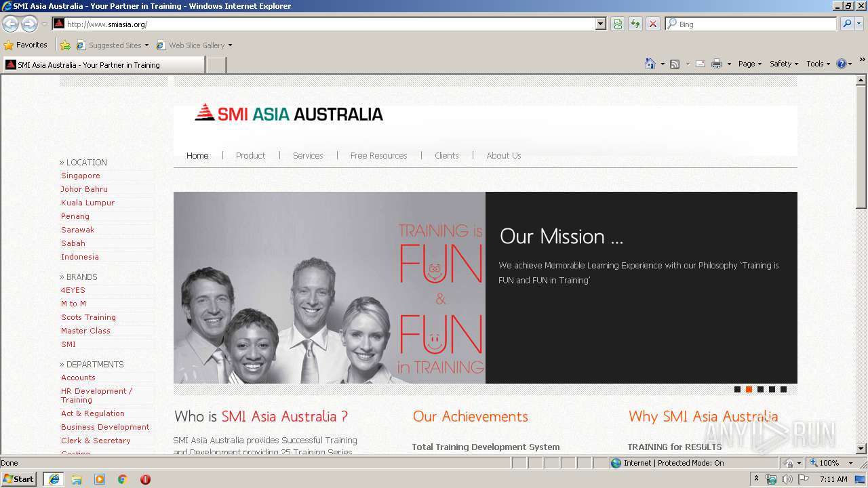
Task: Open a new blank tab
Action: 216,65
